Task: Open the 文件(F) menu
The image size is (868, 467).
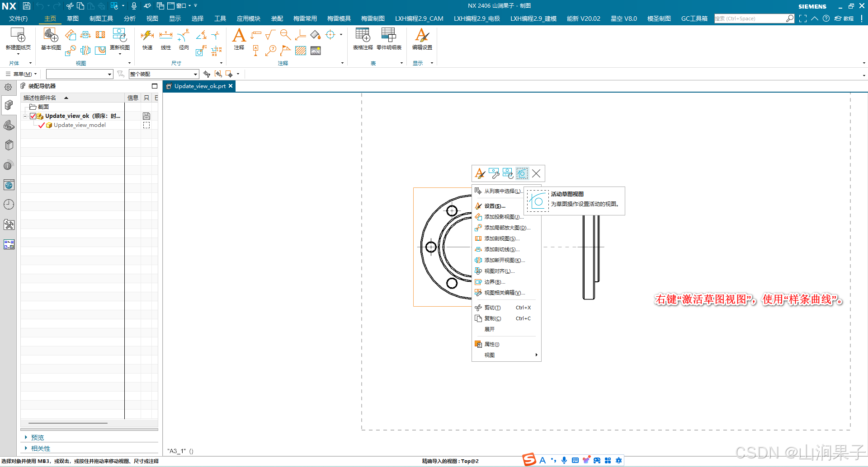Action: 18,19
